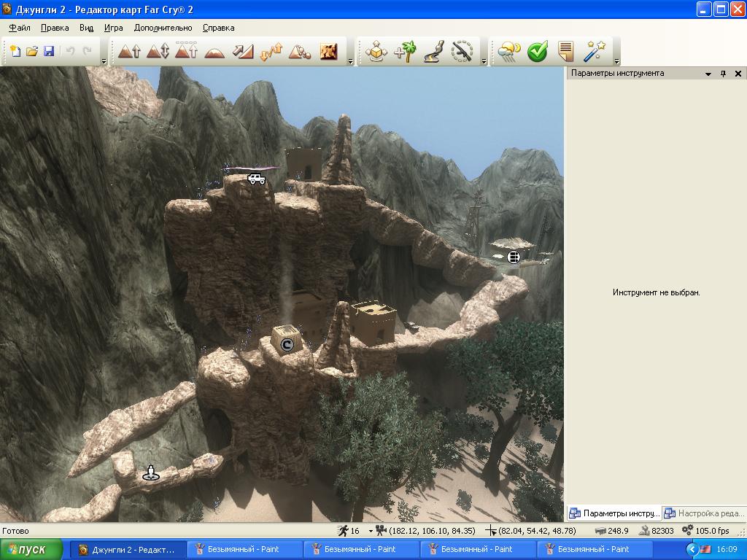Expand the environment toolbar options arrow
The width and height of the screenshot is (747, 560).
pyautogui.click(x=617, y=61)
